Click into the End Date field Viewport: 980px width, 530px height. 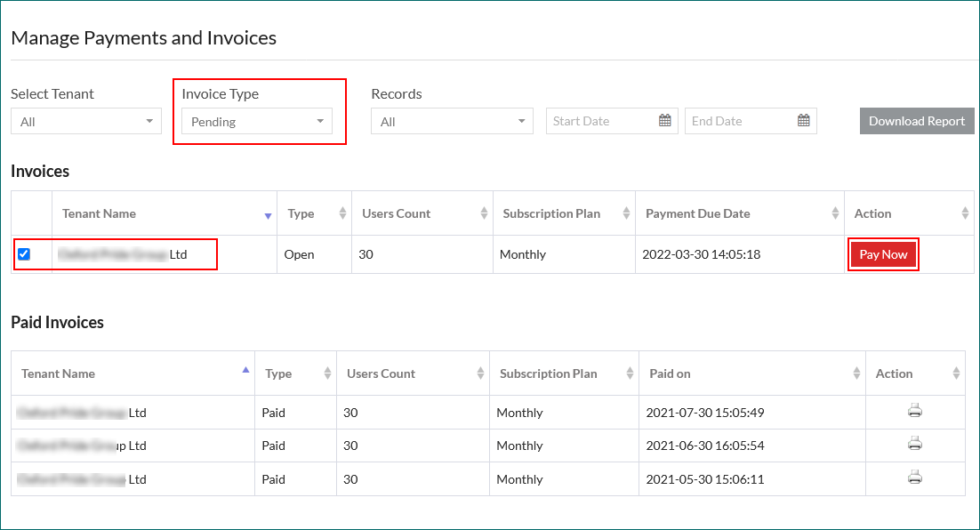pyautogui.click(x=740, y=121)
